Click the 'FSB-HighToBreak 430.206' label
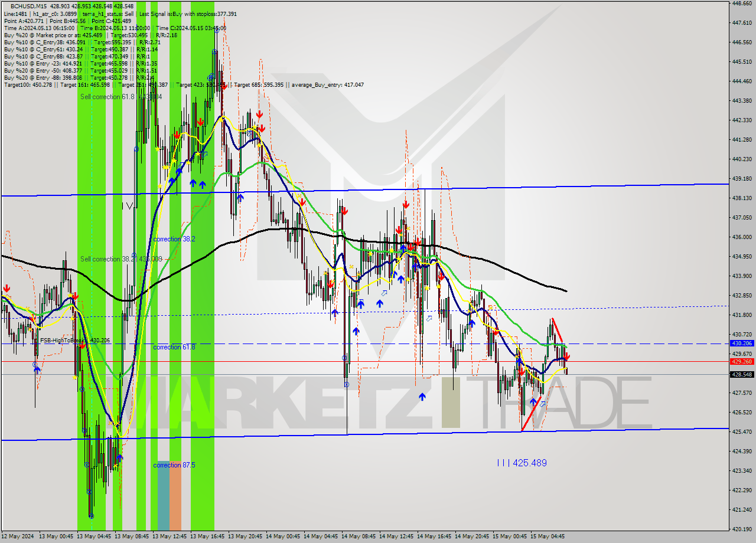Image resolution: width=756 pixels, height=543 pixels. (x=75, y=341)
